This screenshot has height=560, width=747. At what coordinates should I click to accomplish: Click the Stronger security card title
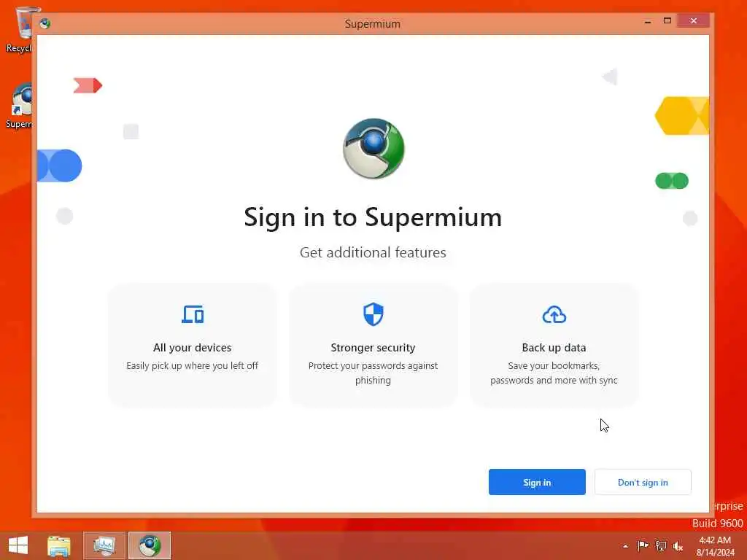pyautogui.click(x=373, y=348)
